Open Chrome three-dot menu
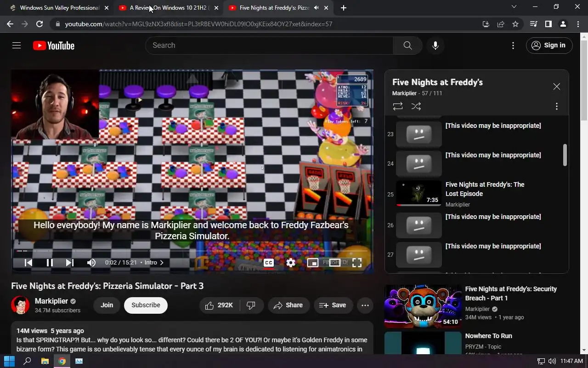The image size is (588, 368). pos(578,24)
